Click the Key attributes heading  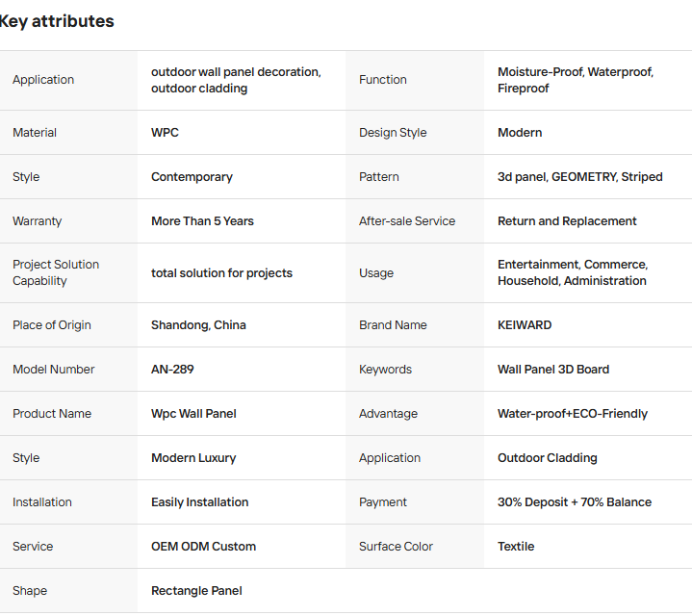(57, 21)
